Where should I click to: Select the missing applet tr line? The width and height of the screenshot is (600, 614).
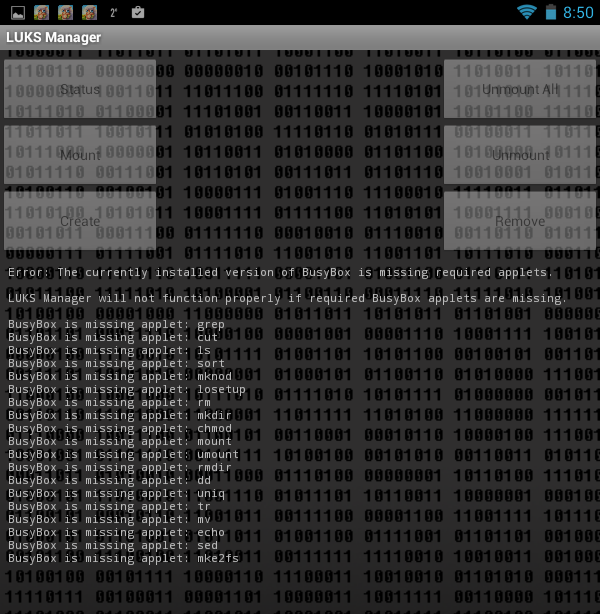pyautogui.click(x=109, y=506)
